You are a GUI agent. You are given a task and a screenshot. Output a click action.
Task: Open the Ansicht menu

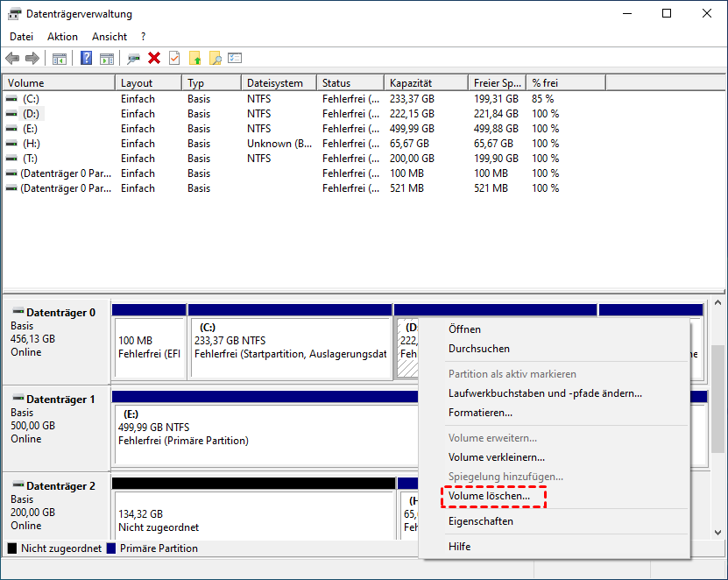[x=110, y=37]
